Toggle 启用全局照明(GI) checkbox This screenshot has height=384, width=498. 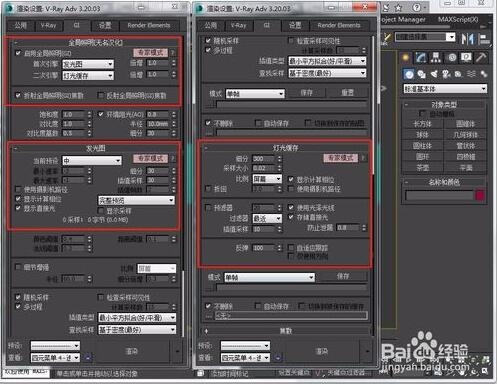18,53
